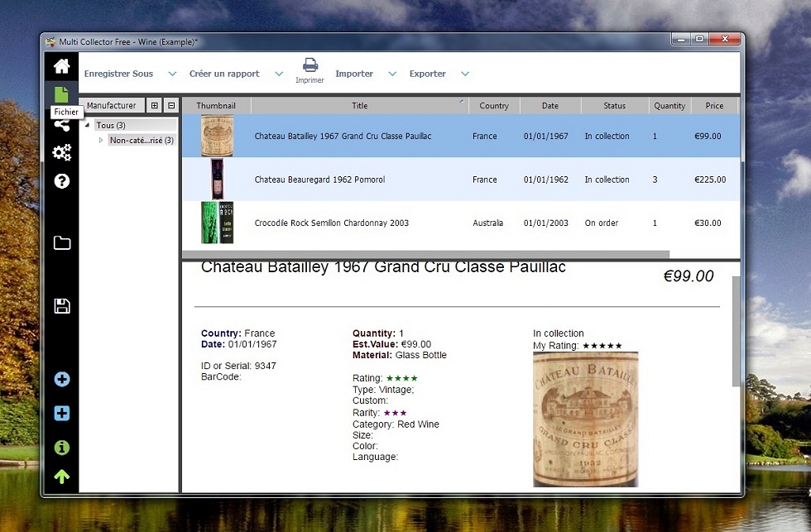
Task: Select "Chateau Beauregard 1962 Pomorol" row title
Action: (x=319, y=180)
